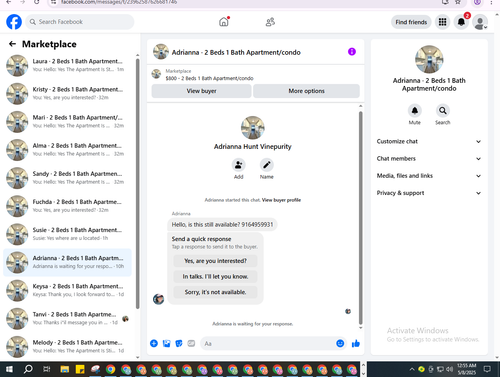Open Laura conversation in list
The width and height of the screenshot is (500, 377).
coord(67,65)
